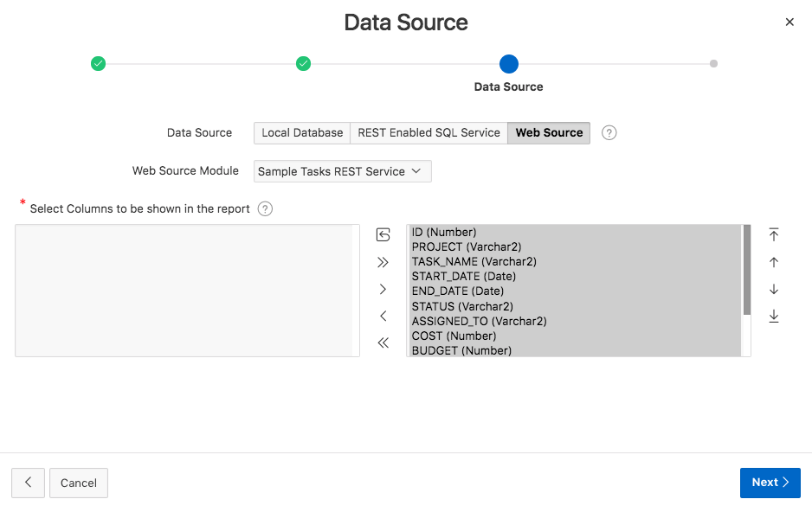Image resolution: width=812 pixels, height=512 pixels.
Task: Click the Remove single left arrow icon
Action: [383, 316]
